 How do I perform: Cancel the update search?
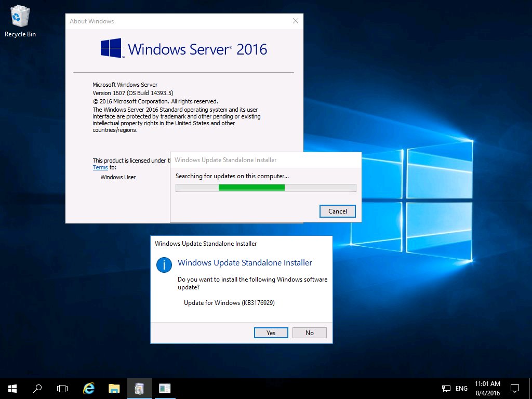point(337,211)
